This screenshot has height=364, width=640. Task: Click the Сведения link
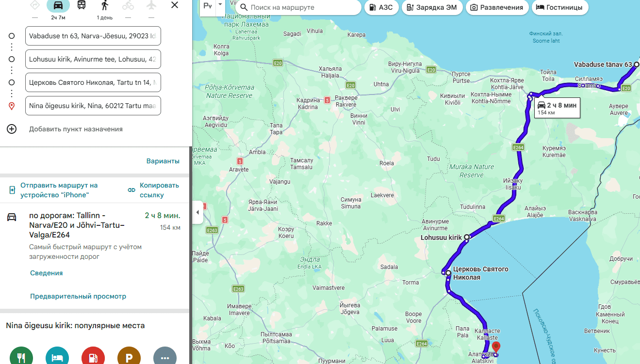47,273
